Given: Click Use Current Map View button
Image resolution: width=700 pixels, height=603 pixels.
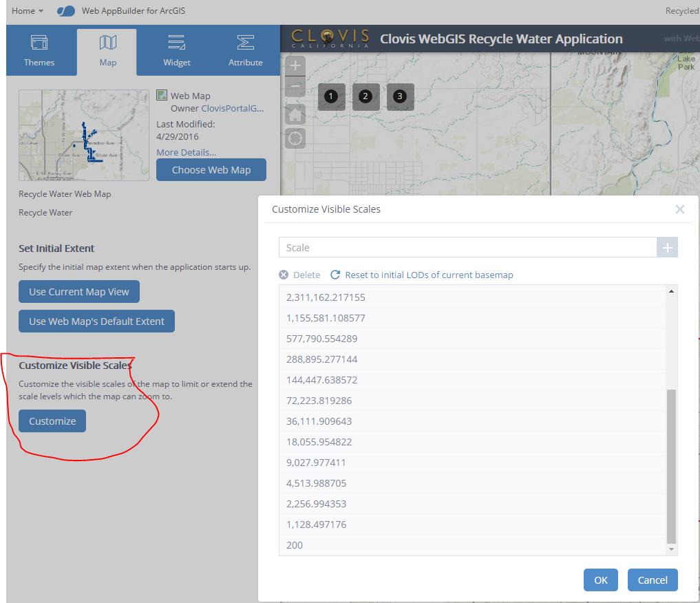Looking at the screenshot, I should tap(79, 291).
